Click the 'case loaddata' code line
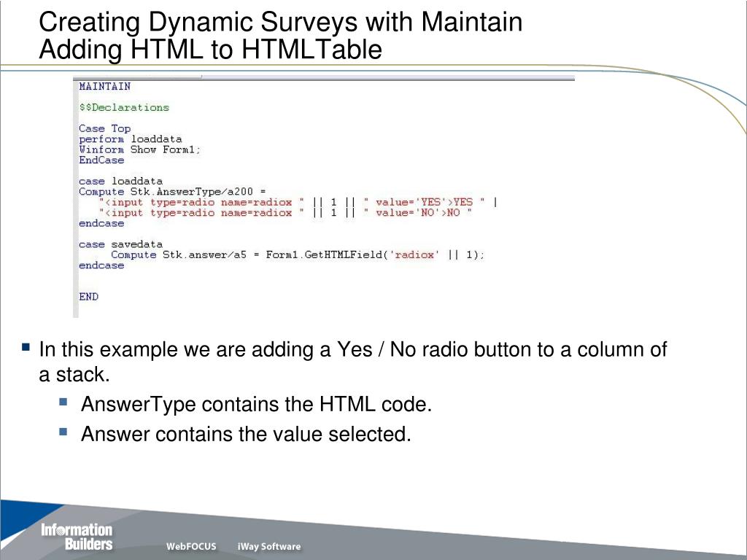Screen dimensions: 747x560 [x=121, y=181]
